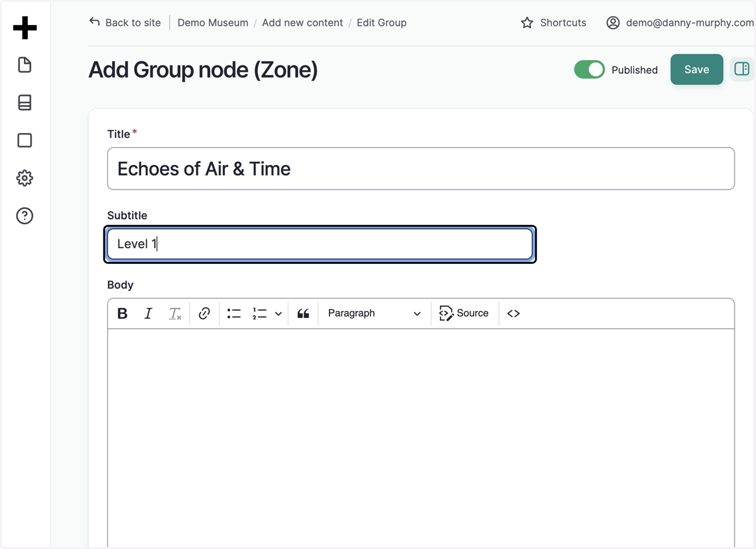This screenshot has width=756, height=549.
Task: Insert a numbered list
Action: click(x=260, y=314)
